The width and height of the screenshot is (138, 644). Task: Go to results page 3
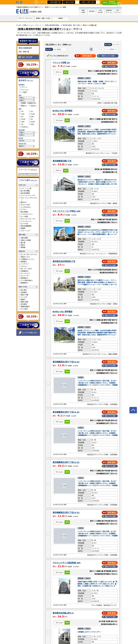[x=98, y=49]
